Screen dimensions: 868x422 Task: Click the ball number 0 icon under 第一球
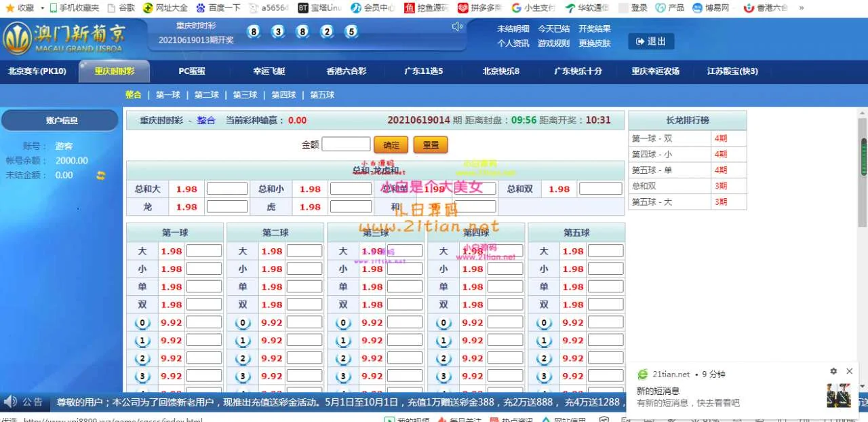pyautogui.click(x=142, y=323)
